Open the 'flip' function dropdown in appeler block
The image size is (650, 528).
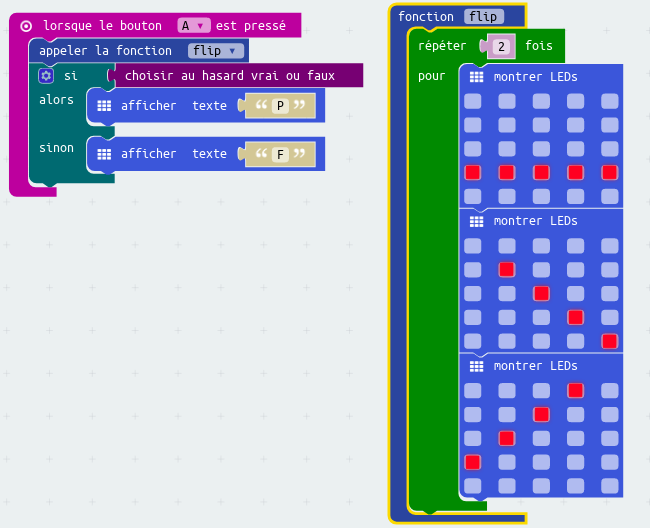pos(215,51)
